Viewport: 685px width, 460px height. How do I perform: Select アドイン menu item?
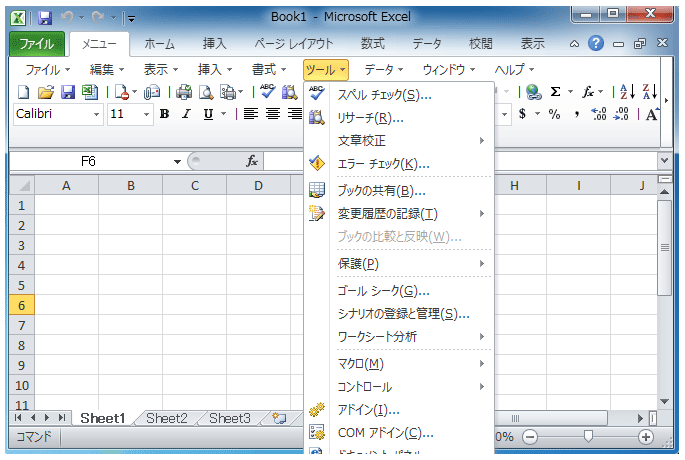click(398, 410)
